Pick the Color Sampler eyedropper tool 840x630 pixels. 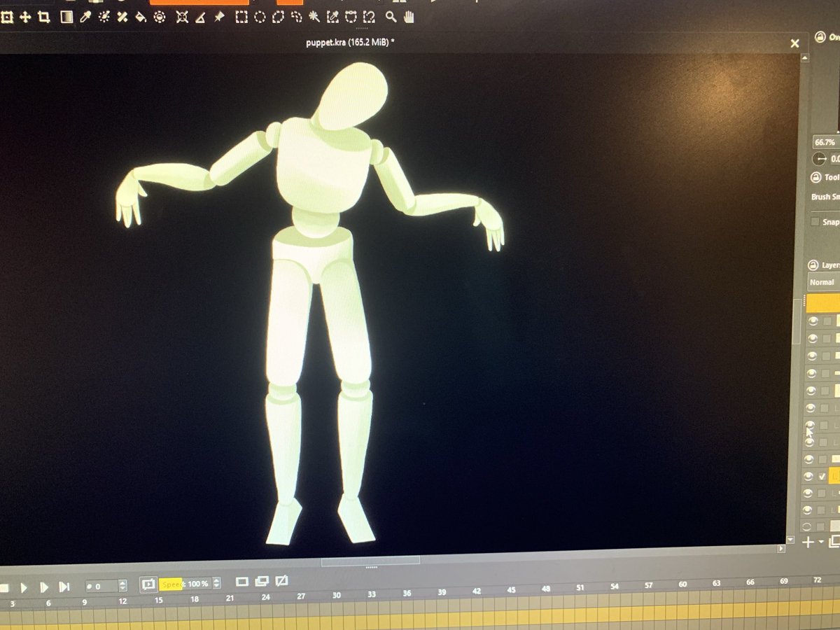87,17
